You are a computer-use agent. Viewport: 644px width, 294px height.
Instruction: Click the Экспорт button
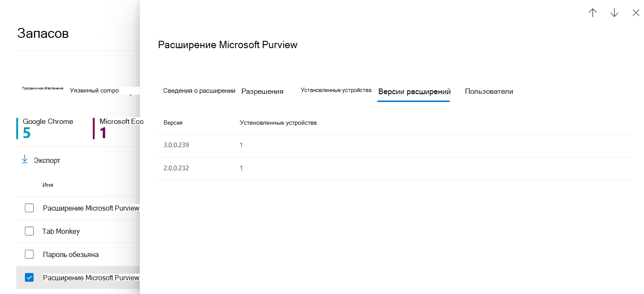coord(41,160)
